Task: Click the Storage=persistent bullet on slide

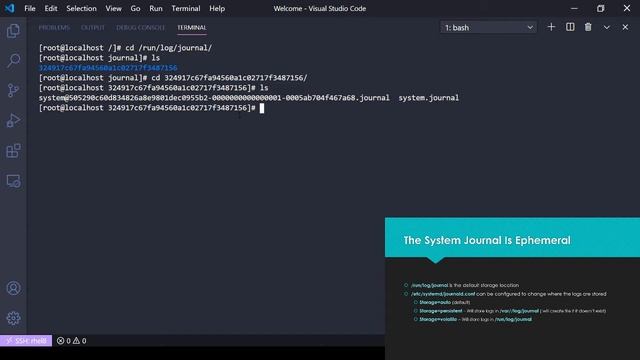Action: click(512, 311)
